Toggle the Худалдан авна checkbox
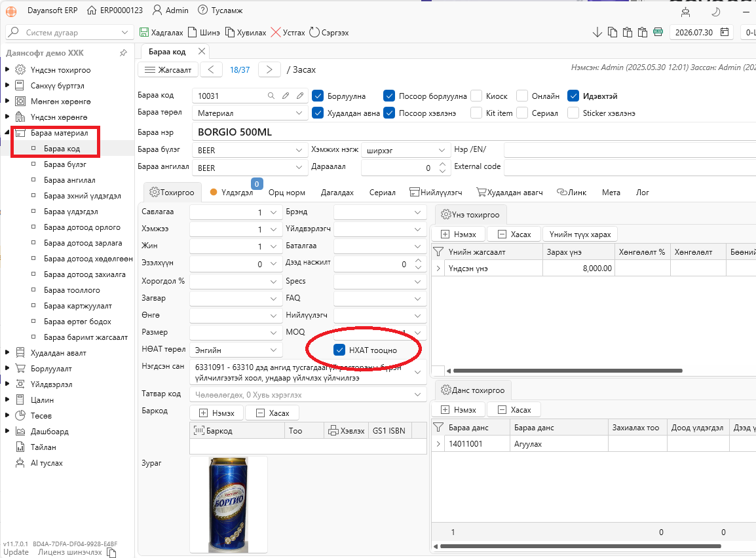Image resolution: width=756 pixels, height=558 pixels. pyautogui.click(x=318, y=113)
